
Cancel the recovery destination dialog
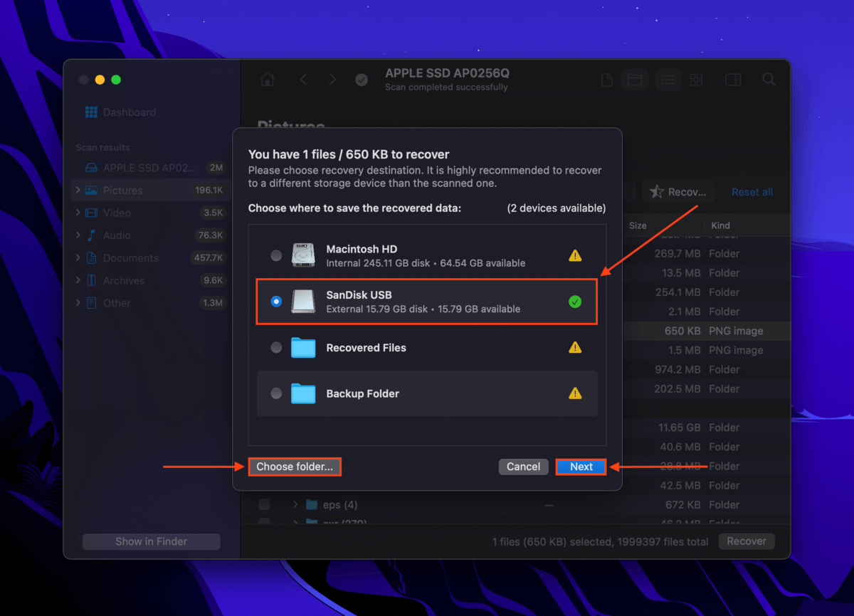click(524, 467)
